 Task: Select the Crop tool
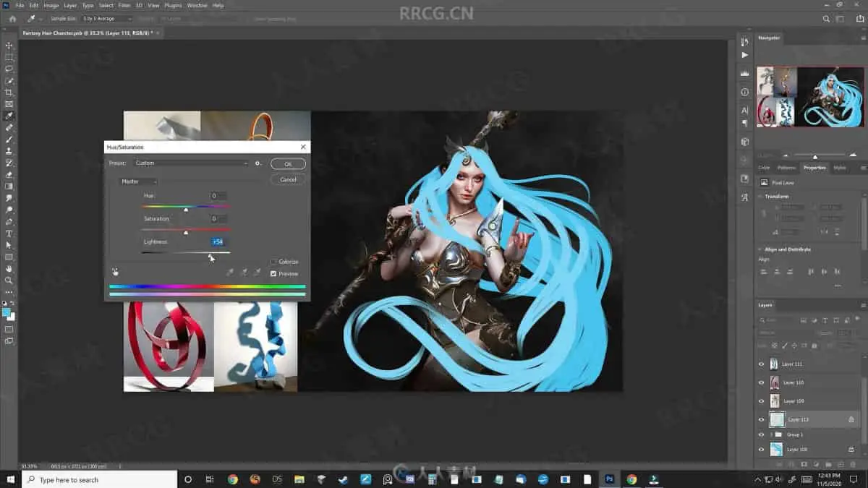coord(9,93)
